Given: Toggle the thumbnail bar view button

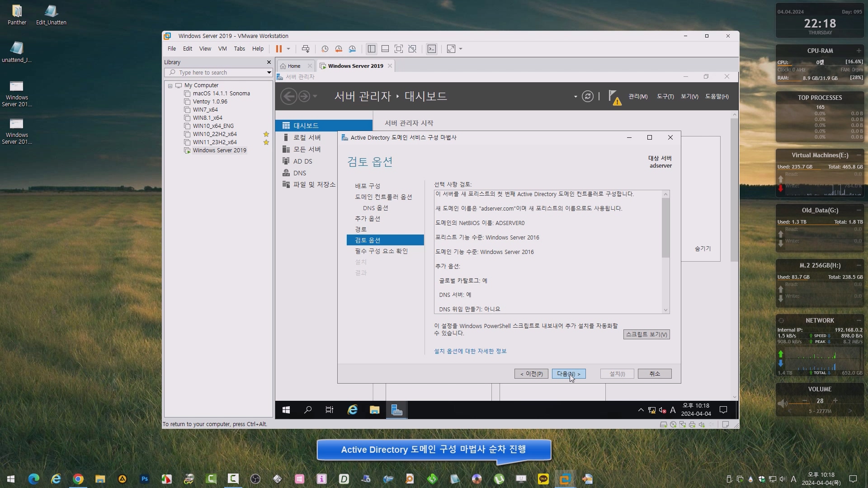Looking at the screenshot, I should point(385,49).
